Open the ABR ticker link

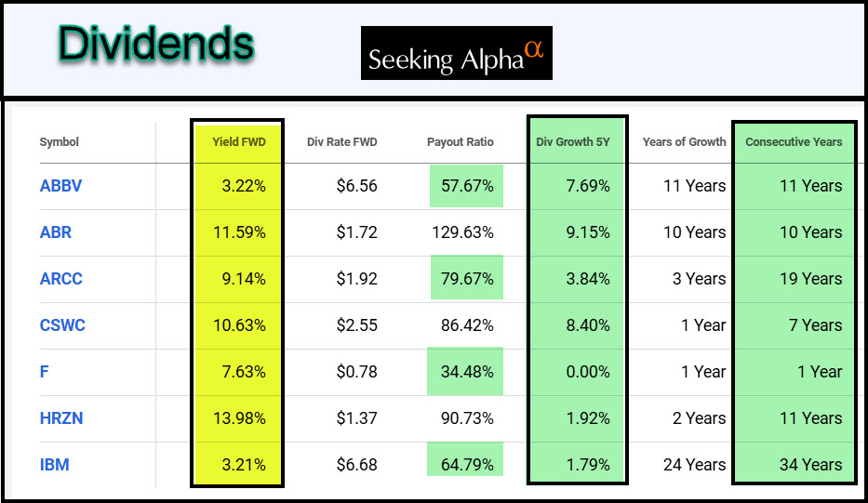point(56,232)
